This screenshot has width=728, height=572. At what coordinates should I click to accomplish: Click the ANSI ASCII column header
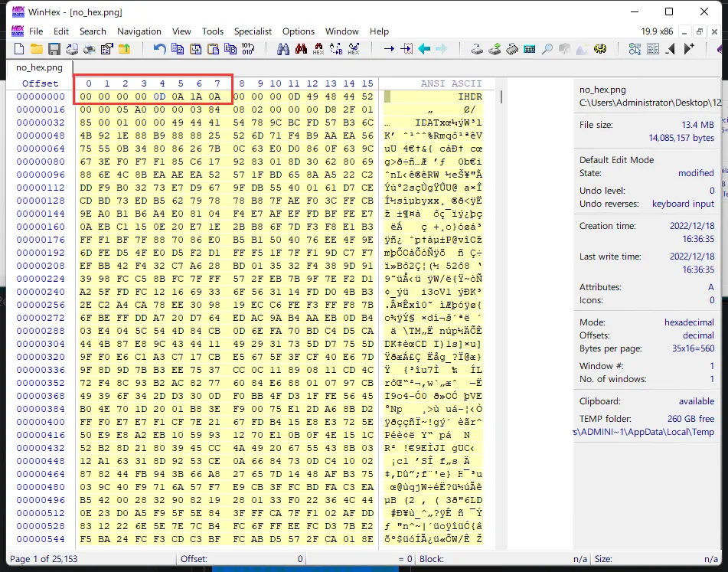[x=451, y=83]
